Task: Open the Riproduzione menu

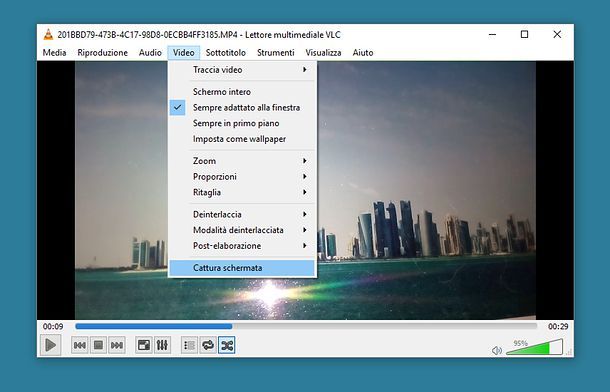Action: [102, 52]
